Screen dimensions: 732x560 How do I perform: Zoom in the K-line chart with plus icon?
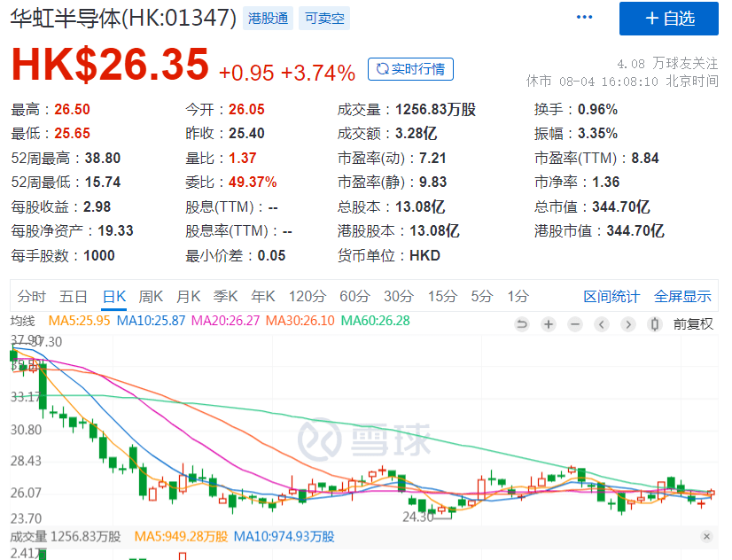point(549,324)
